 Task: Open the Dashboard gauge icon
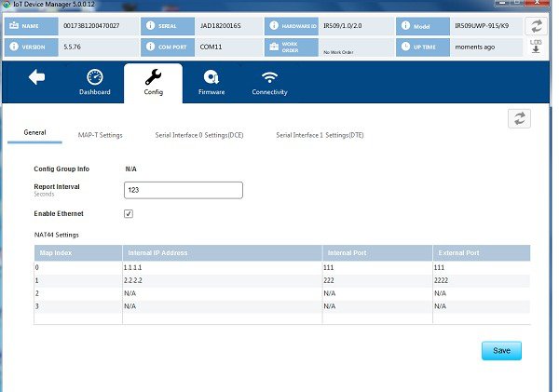(x=95, y=77)
